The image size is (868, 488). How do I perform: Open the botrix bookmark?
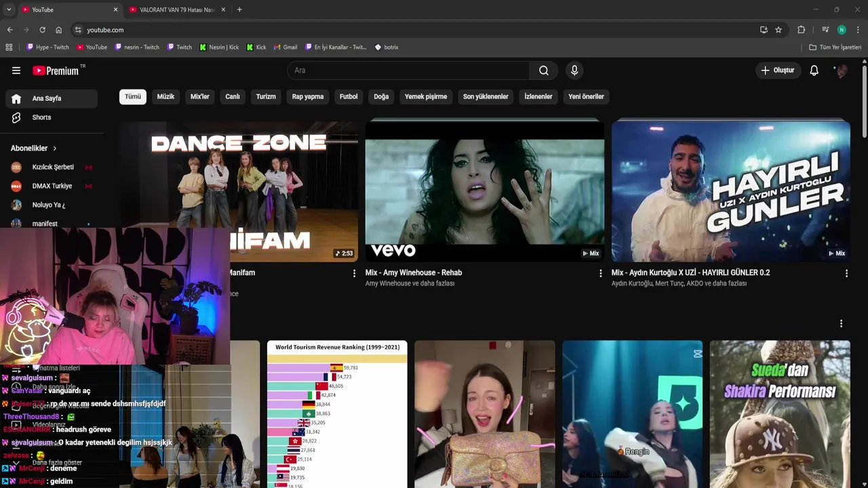click(387, 47)
